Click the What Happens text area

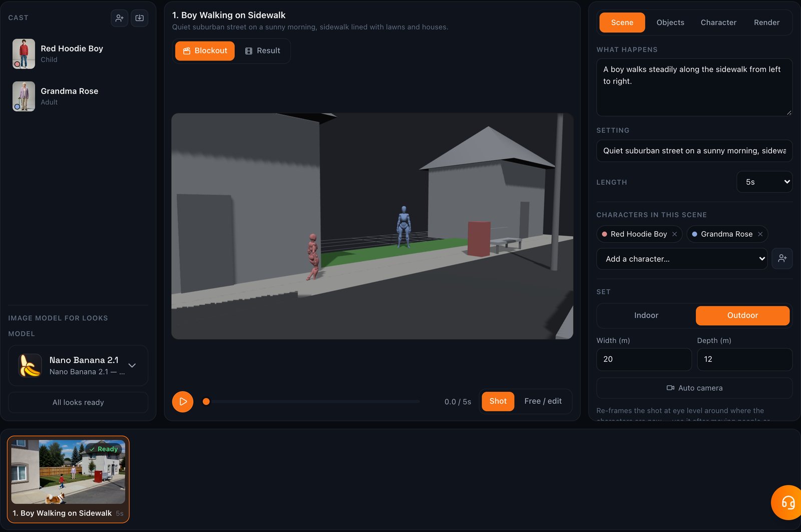coord(694,88)
